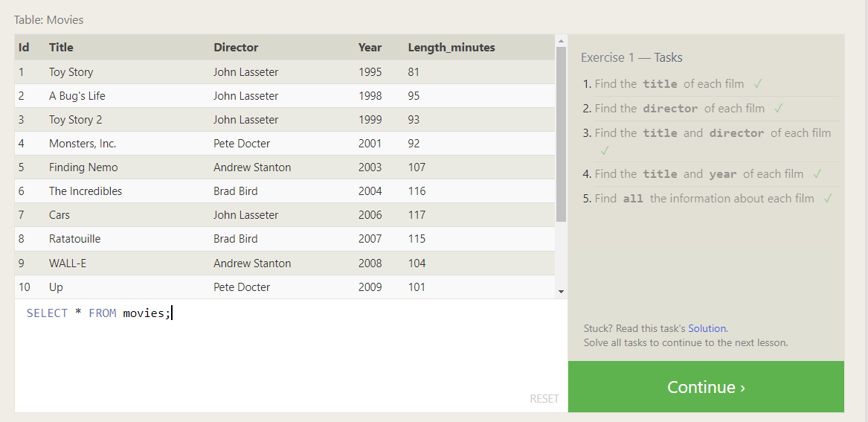Screen dimensions: 868x422
Task: Click the 'Table: Movies' label
Action: [x=48, y=20]
